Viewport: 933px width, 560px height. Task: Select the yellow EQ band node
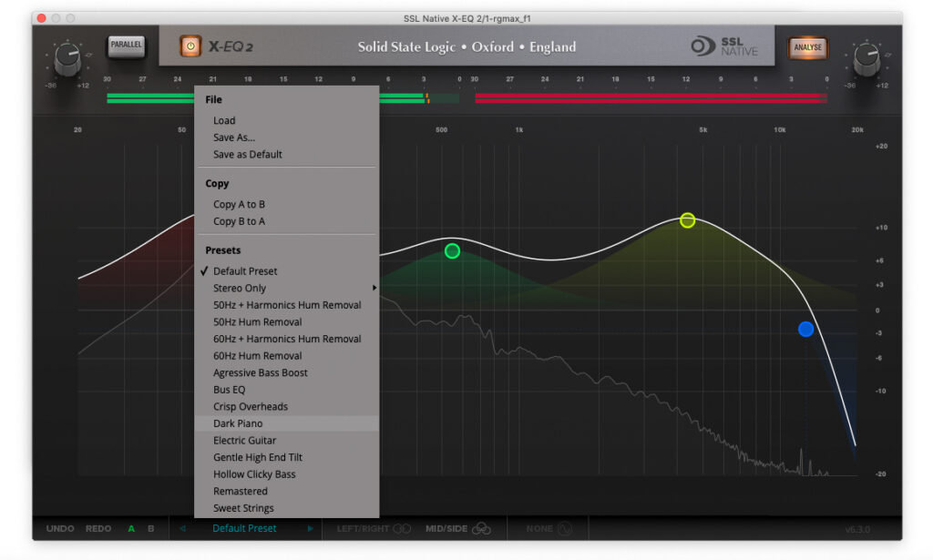(x=687, y=220)
